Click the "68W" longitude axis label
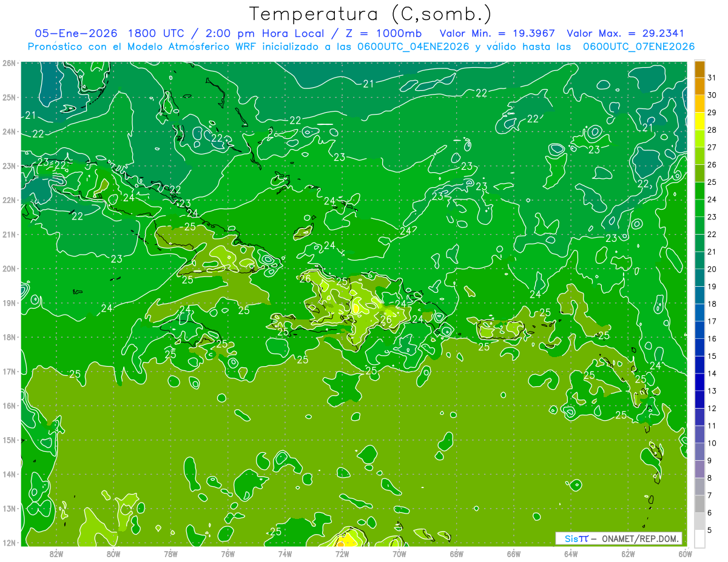This screenshot has height=562, width=728. click(x=457, y=553)
